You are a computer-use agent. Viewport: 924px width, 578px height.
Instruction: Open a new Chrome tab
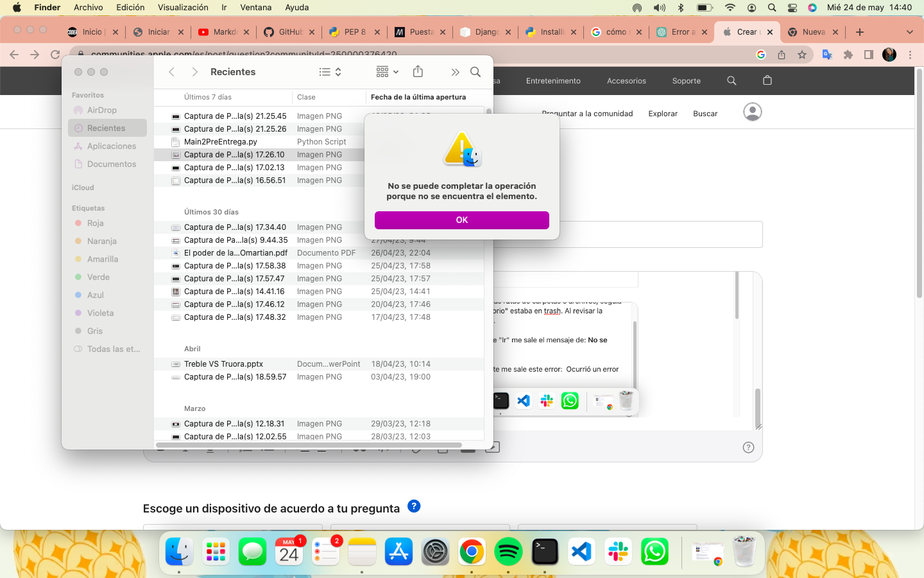(x=860, y=32)
